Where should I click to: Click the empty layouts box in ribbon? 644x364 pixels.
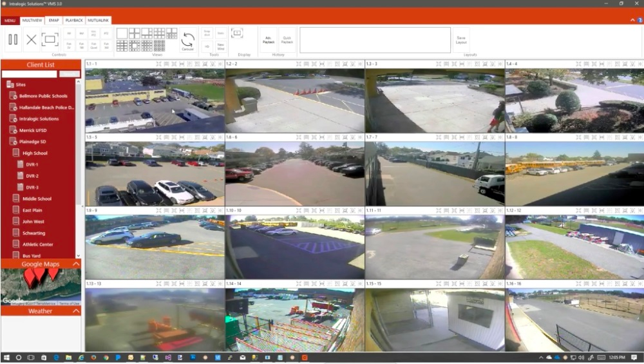tap(375, 40)
